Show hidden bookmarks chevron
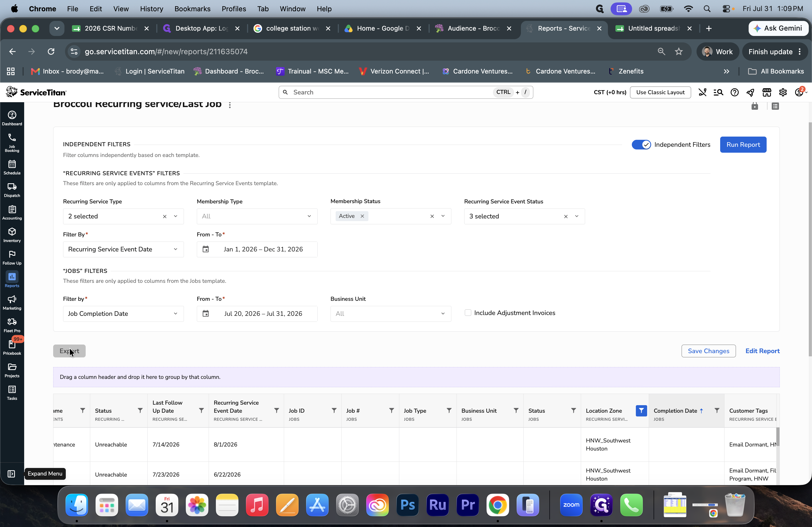The height and width of the screenshot is (527, 812). [726, 71]
